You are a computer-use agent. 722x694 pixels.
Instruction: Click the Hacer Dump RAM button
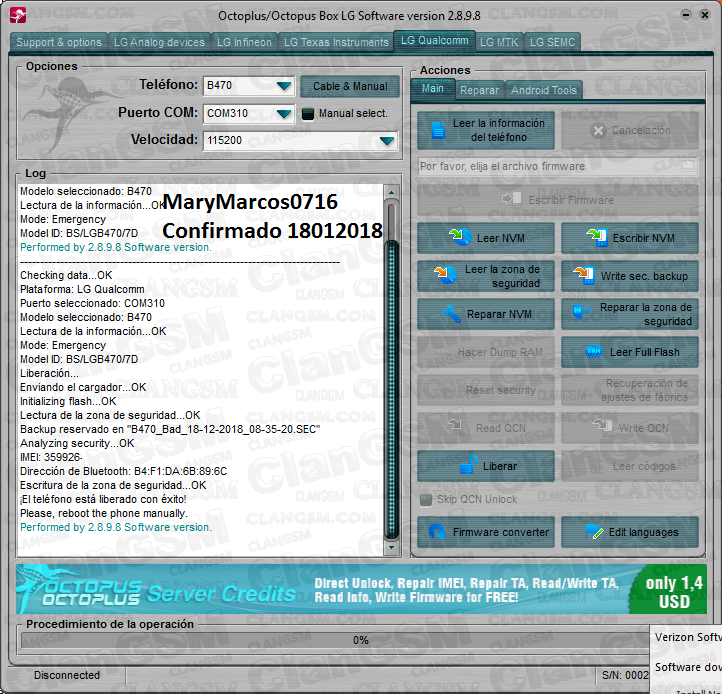click(486, 352)
